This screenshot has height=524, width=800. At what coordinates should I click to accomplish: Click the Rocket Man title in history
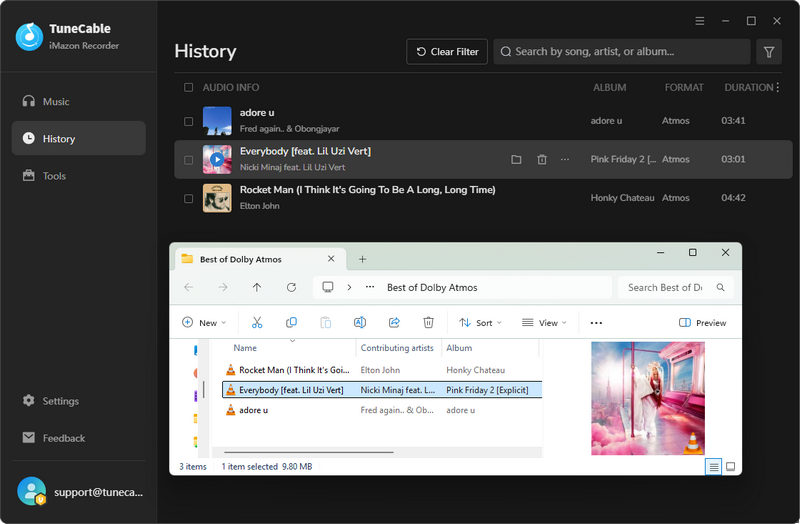coord(367,190)
